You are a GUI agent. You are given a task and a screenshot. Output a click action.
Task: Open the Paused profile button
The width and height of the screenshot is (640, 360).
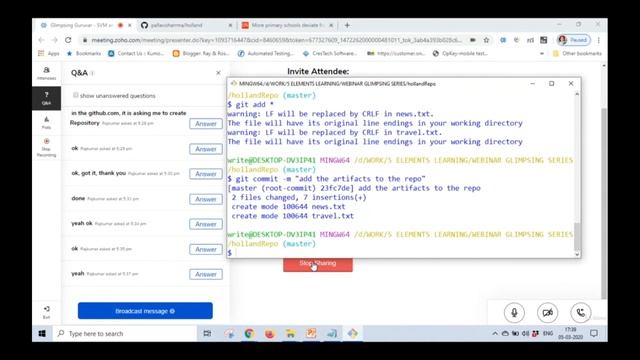[x=573, y=40]
